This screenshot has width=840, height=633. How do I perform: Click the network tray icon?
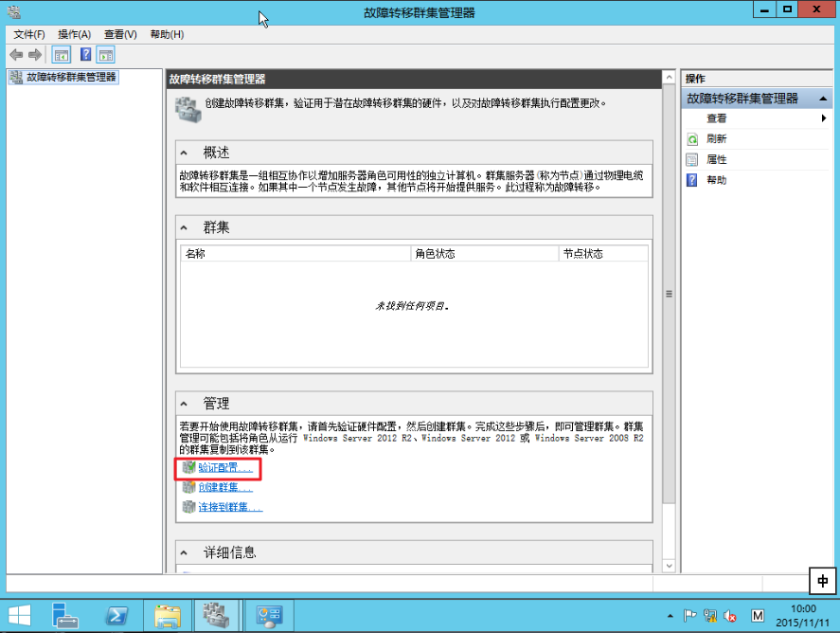710,616
